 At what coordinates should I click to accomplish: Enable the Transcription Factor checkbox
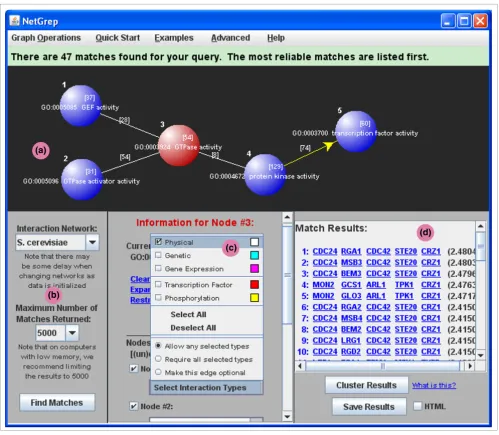click(x=158, y=284)
